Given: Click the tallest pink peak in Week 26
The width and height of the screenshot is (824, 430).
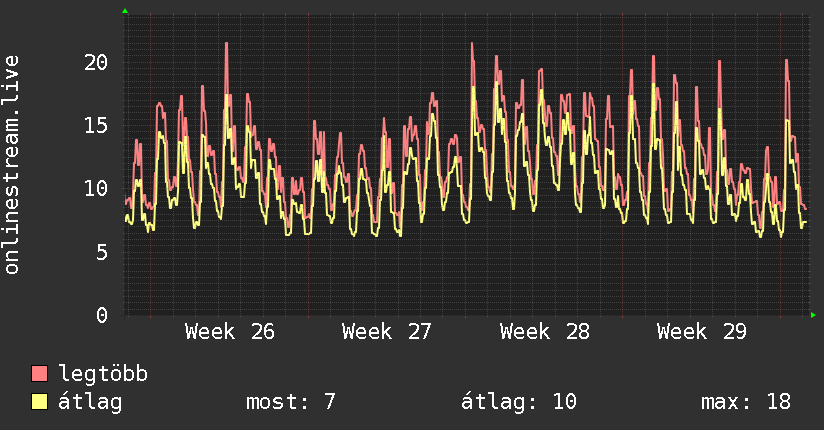Looking at the screenshot, I should pos(226,44).
